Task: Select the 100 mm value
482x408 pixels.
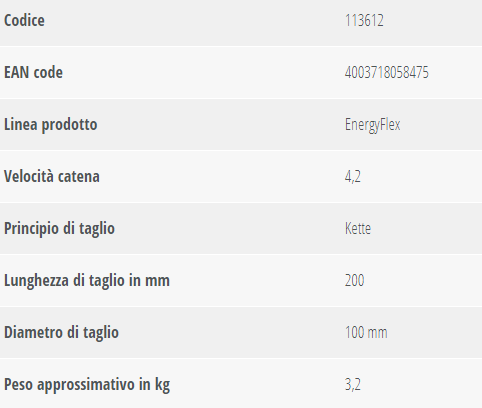Action: coord(366,332)
